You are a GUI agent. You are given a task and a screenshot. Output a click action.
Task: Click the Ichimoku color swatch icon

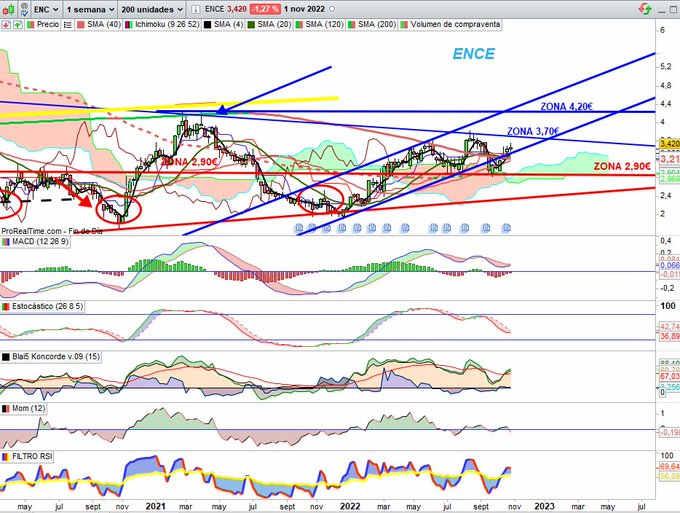[x=129, y=25]
